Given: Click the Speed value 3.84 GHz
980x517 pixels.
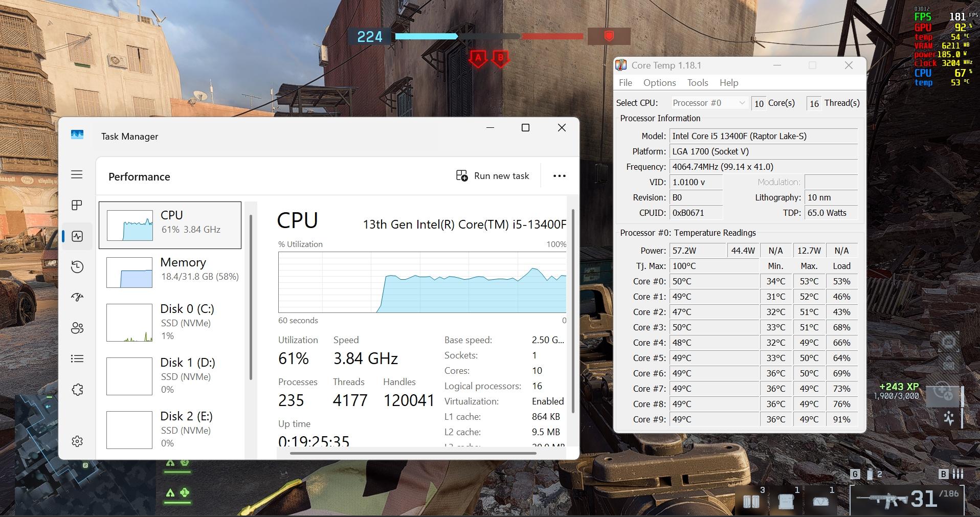Looking at the screenshot, I should coord(366,358).
